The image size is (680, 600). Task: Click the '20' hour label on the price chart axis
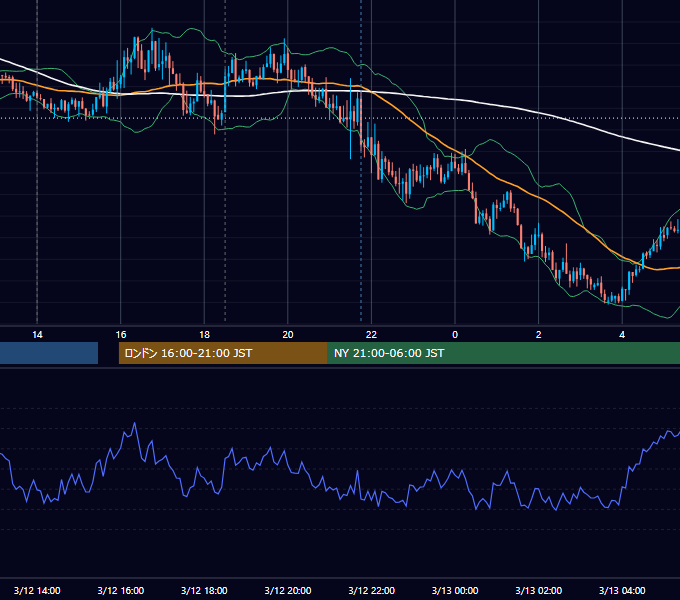[288, 335]
